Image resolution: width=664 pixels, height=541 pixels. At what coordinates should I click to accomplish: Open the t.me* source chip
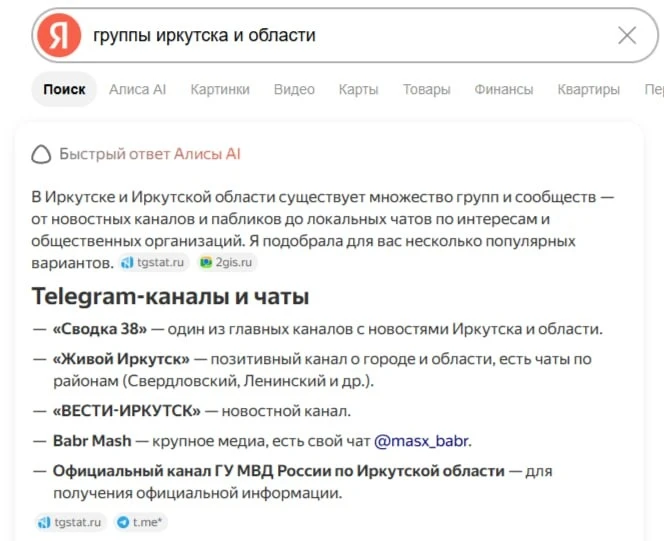[x=140, y=522]
